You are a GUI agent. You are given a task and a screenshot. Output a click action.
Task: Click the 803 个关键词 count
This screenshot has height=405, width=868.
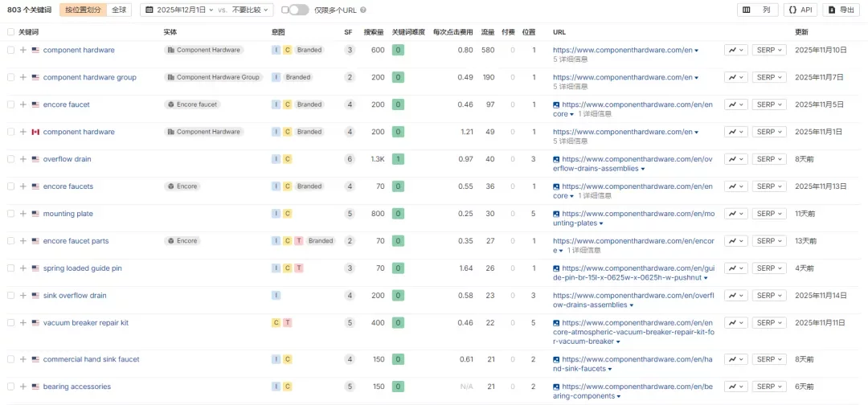pyautogui.click(x=31, y=10)
